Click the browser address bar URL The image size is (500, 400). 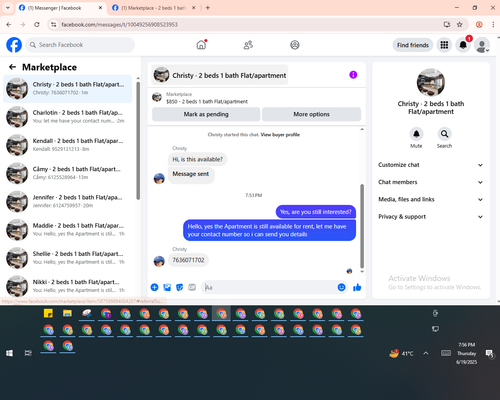[119, 24]
